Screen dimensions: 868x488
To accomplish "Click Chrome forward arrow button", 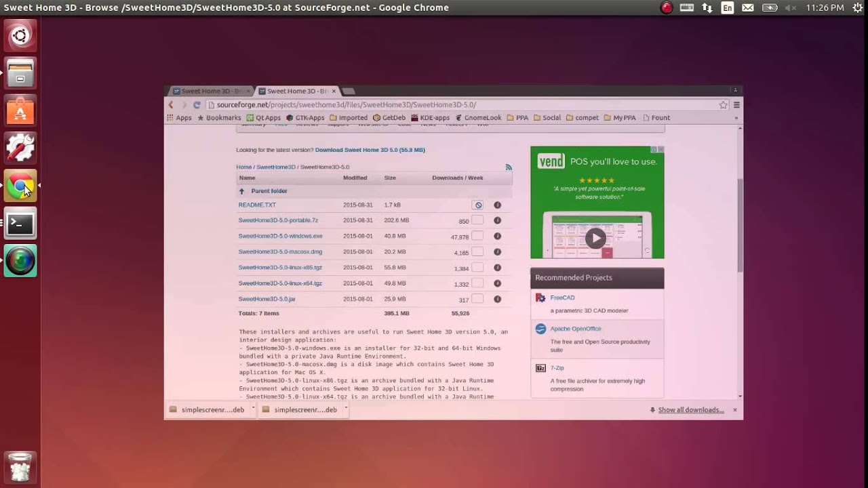I will (x=184, y=104).
